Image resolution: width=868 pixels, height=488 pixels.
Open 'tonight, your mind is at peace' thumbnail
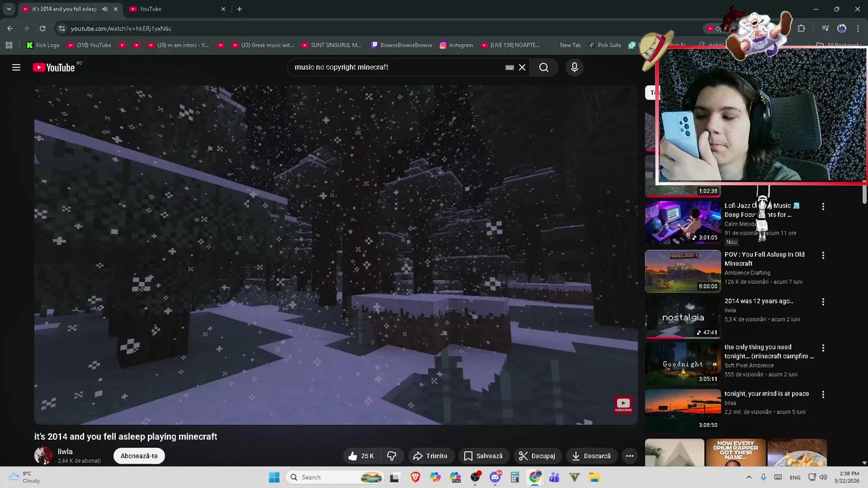[x=683, y=410]
